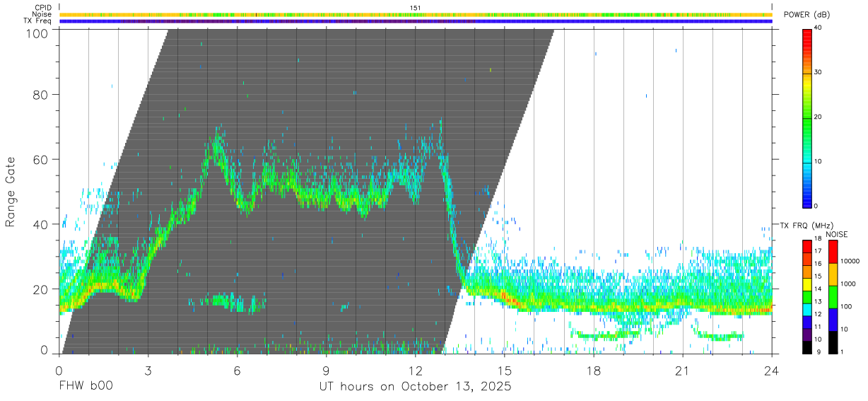Image resolution: width=868 pixels, height=401 pixels.
Task: Click the 20 tick on POWER scale
Action: [819, 117]
